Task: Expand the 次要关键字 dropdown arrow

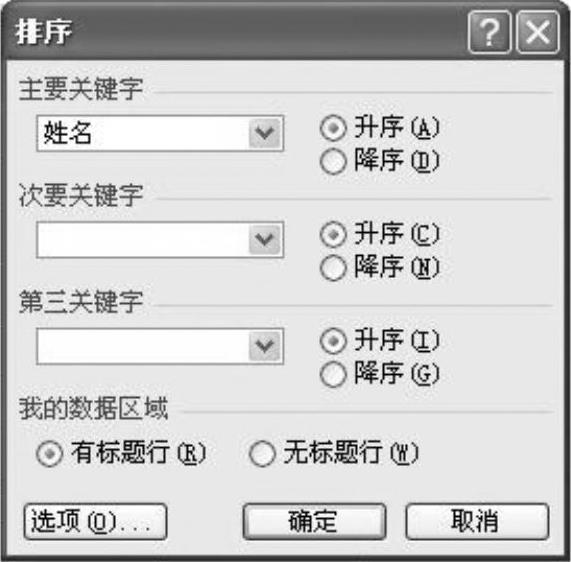Action: (265, 240)
